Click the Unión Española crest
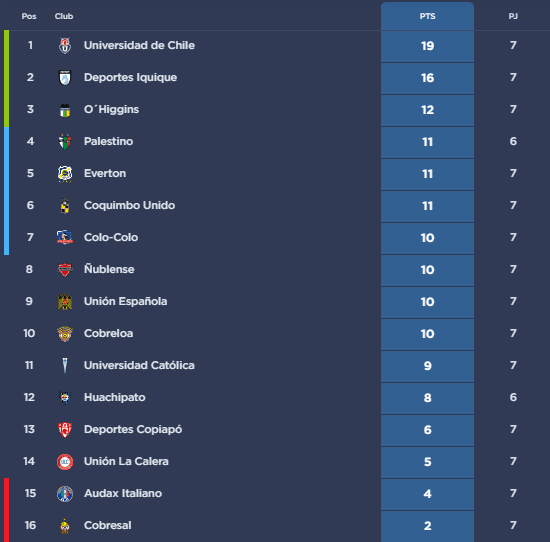The height and width of the screenshot is (542, 550). tap(65, 302)
